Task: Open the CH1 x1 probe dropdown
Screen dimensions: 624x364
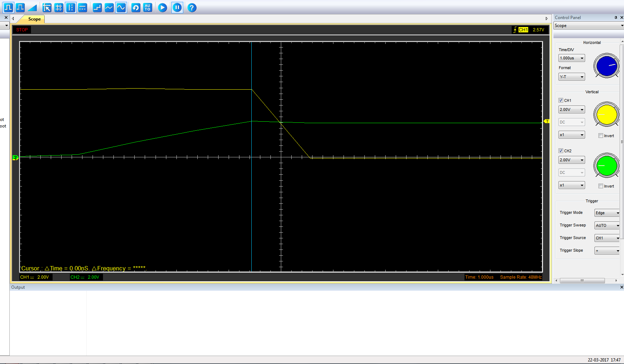Action: pyautogui.click(x=572, y=135)
